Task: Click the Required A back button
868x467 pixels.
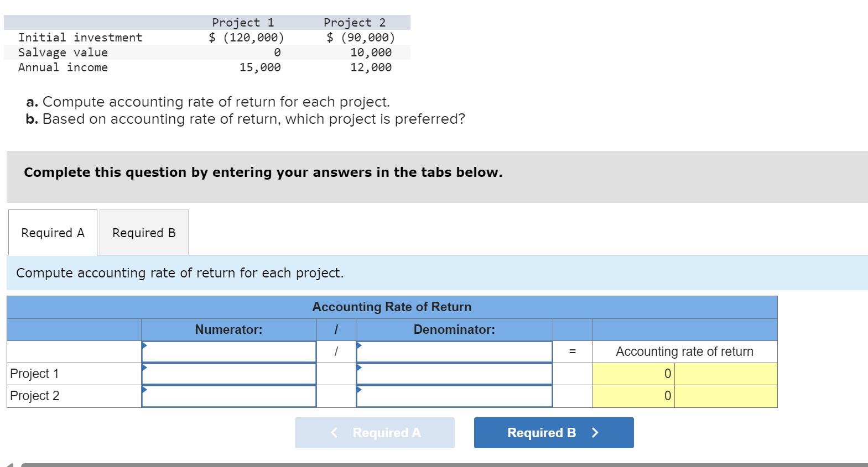Action: (x=374, y=433)
